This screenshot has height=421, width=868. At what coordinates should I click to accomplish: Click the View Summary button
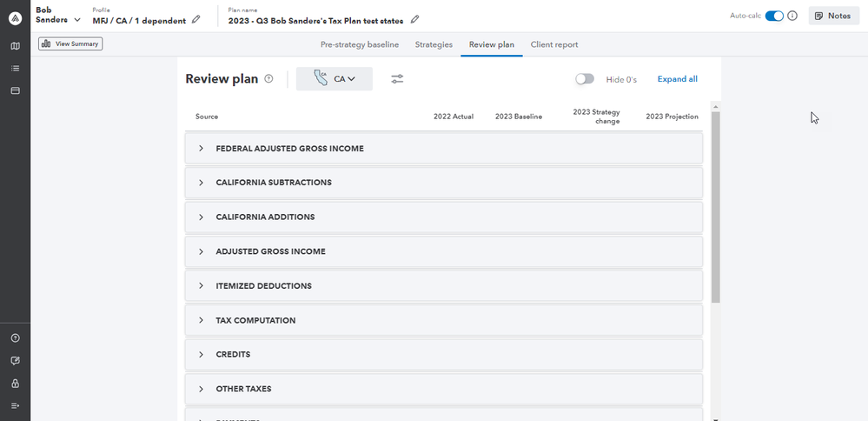pos(70,43)
